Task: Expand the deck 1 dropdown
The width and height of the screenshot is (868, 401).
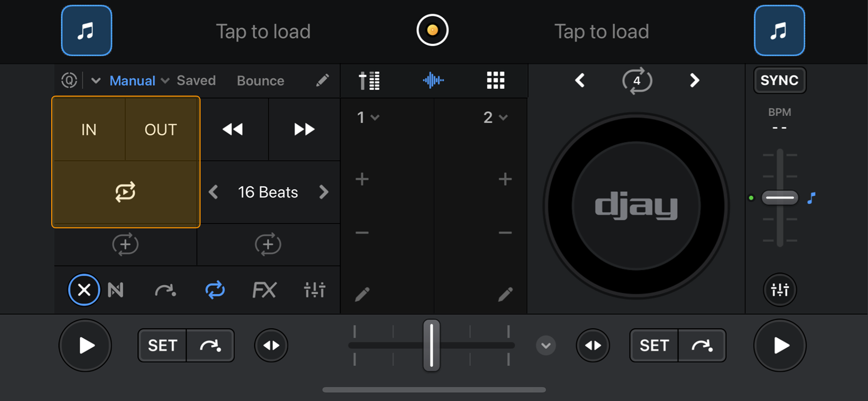Action: click(x=368, y=118)
